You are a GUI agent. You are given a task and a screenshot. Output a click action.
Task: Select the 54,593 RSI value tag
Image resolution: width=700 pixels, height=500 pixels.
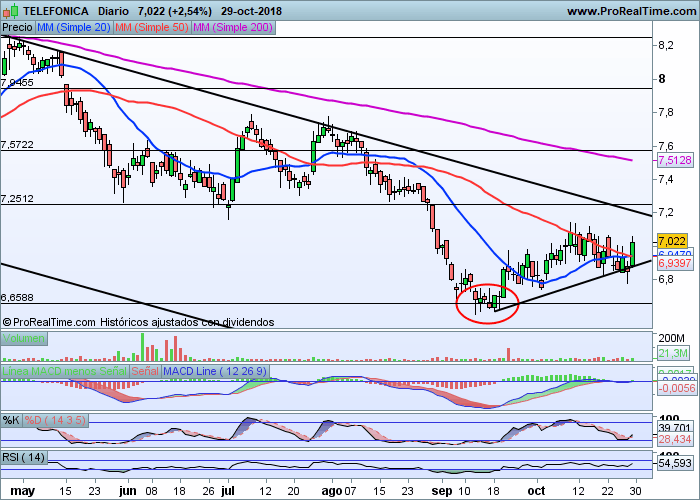(x=675, y=463)
